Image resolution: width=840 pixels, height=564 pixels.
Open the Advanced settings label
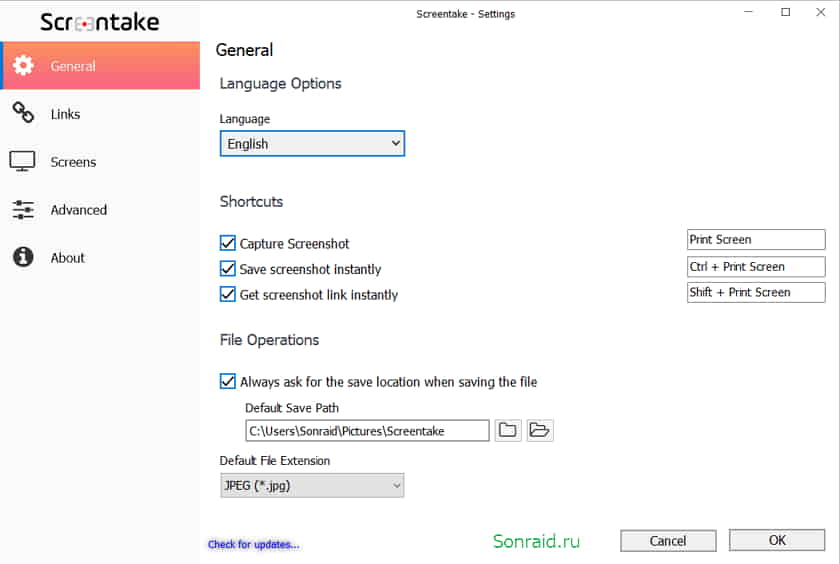(x=79, y=210)
